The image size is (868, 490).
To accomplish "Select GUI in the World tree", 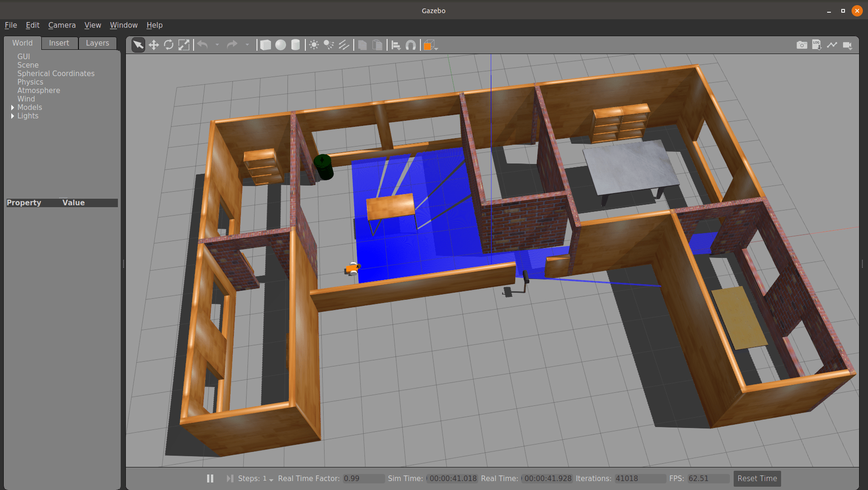I will pos(23,56).
